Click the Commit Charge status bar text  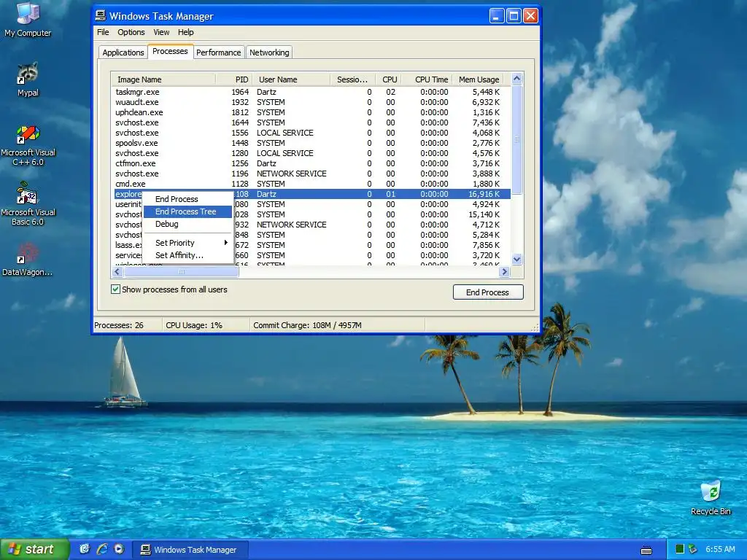[x=307, y=325]
